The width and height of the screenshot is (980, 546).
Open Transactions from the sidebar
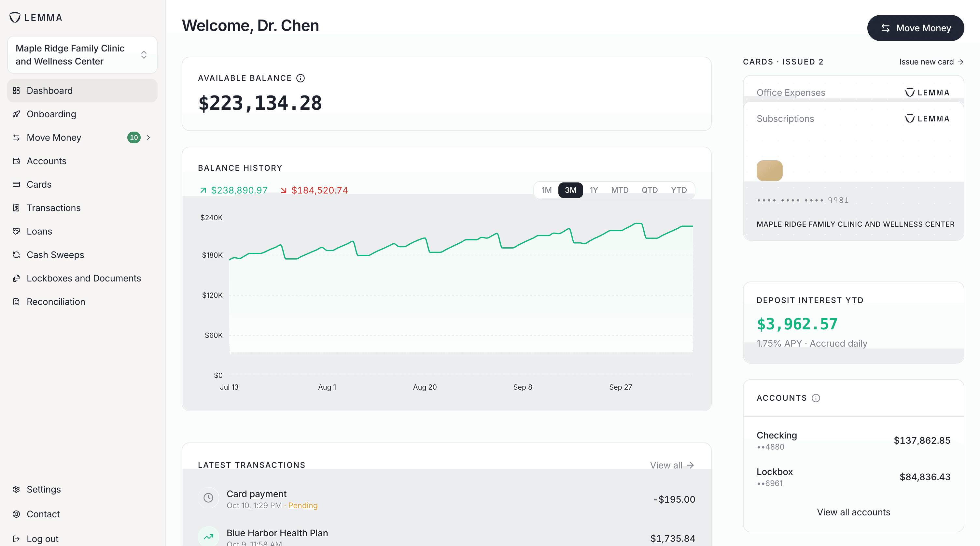tap(82, 208)
